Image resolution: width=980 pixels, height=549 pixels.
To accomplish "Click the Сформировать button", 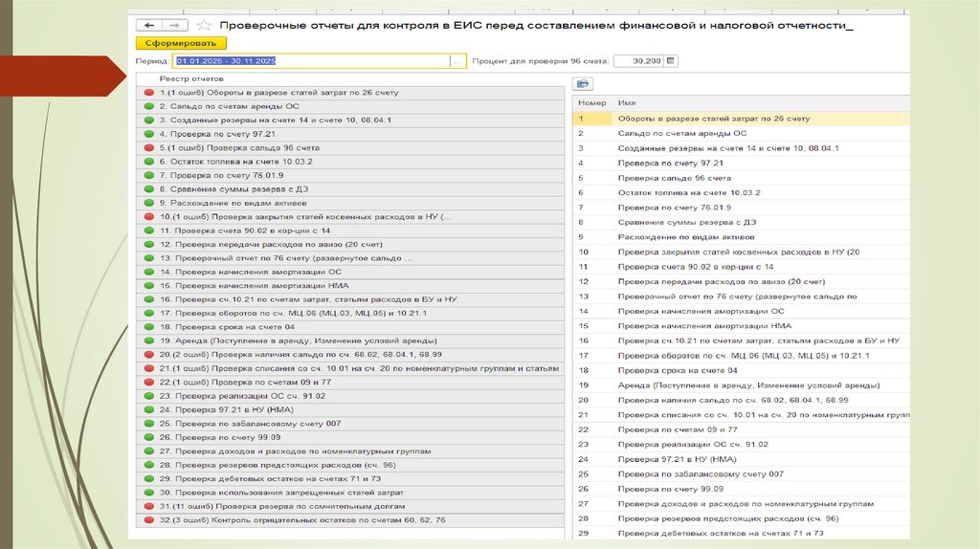I will [x=181, y=43].
